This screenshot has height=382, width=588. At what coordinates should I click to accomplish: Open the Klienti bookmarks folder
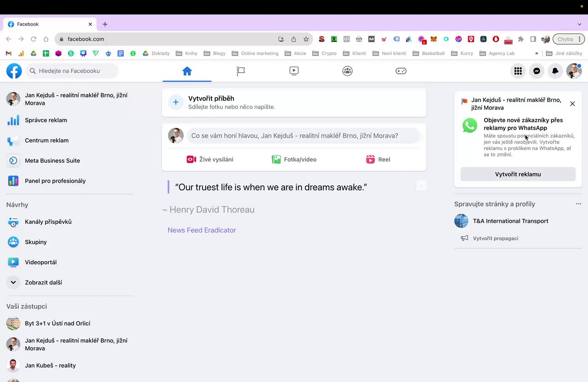coord(354,53)
